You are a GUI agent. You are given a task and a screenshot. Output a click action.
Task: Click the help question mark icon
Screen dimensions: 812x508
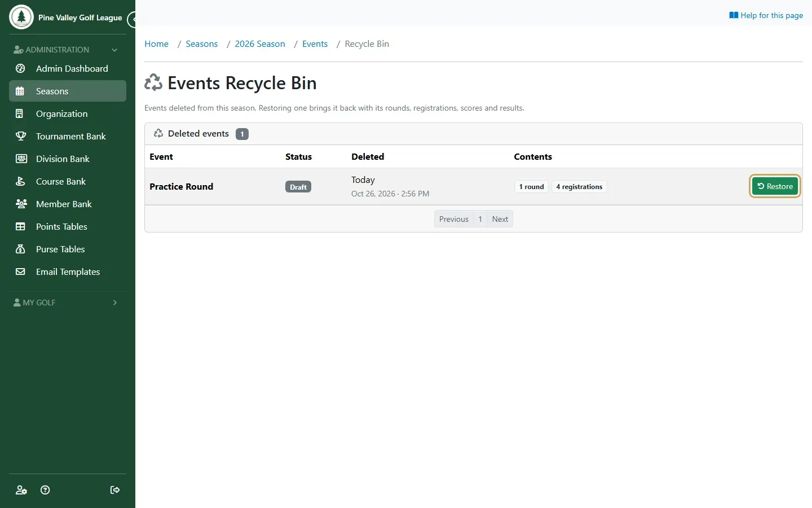(x=45, y=490)
